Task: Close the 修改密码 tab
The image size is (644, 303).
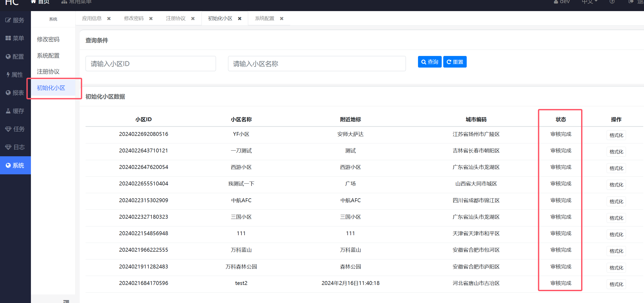Action: [151, 19]
